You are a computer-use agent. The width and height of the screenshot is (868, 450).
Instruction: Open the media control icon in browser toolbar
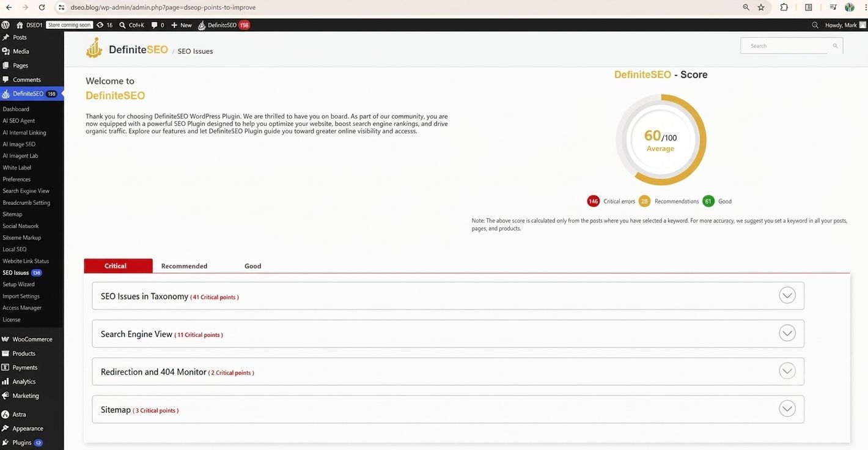pos(833,7)
